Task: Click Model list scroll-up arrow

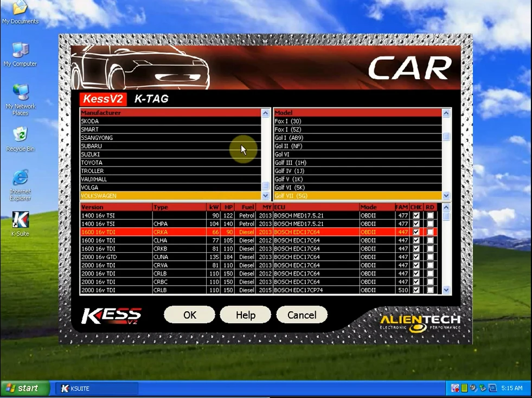Action: point(446,113)
